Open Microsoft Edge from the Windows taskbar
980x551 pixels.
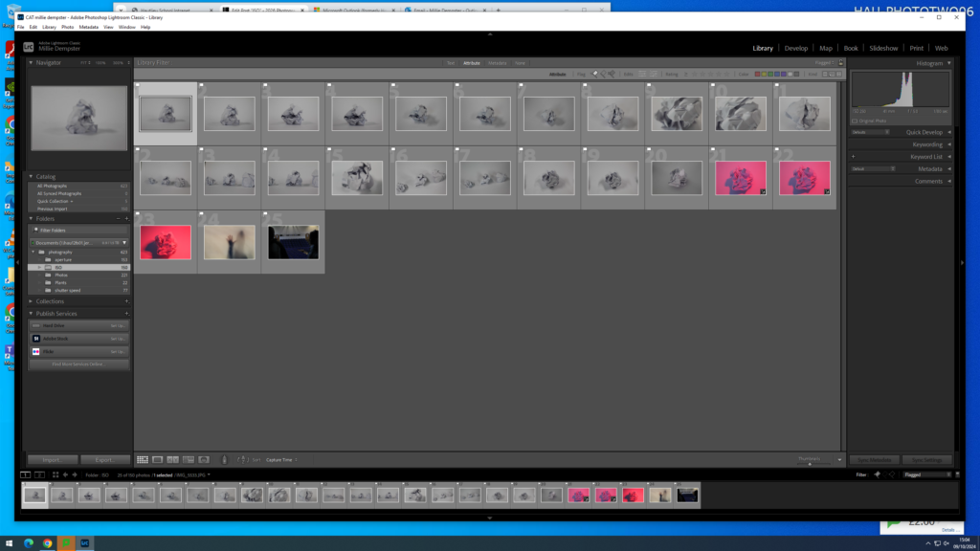tap(29, 543)
